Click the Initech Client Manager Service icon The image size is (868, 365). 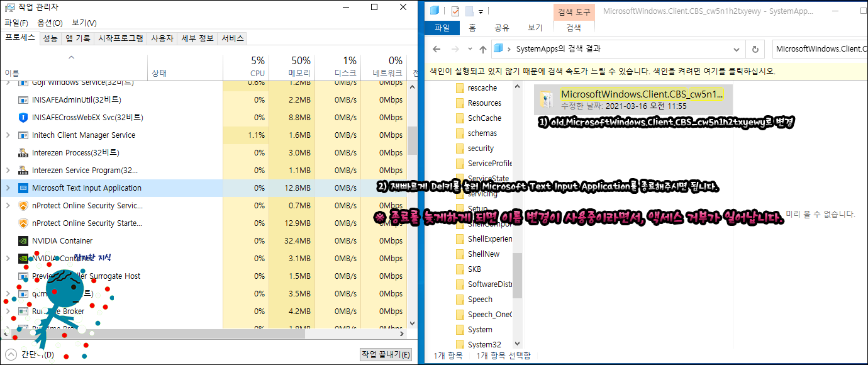point(23,135)
